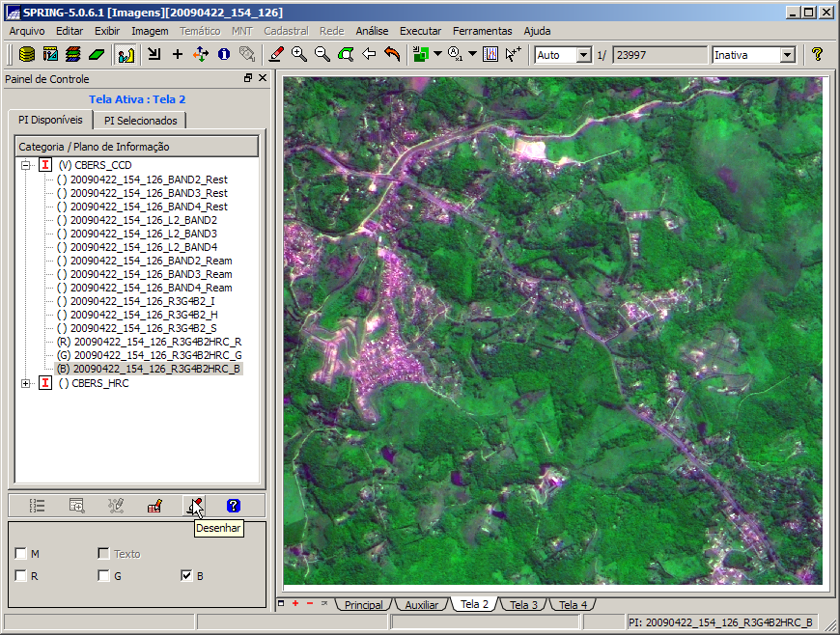Click the scale value field showing 23997
This screenshot has width=840, height=635.
click(658, 55)
